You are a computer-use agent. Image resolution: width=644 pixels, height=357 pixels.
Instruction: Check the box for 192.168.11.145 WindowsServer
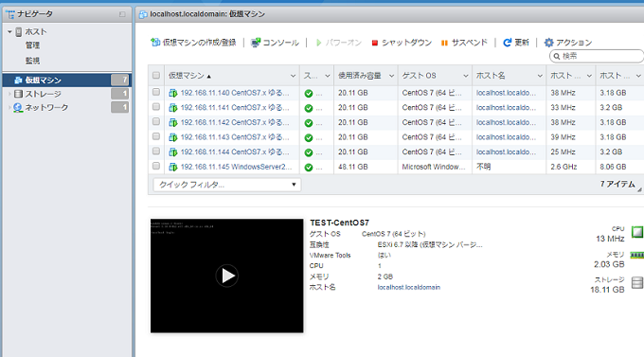coord(156,166)
